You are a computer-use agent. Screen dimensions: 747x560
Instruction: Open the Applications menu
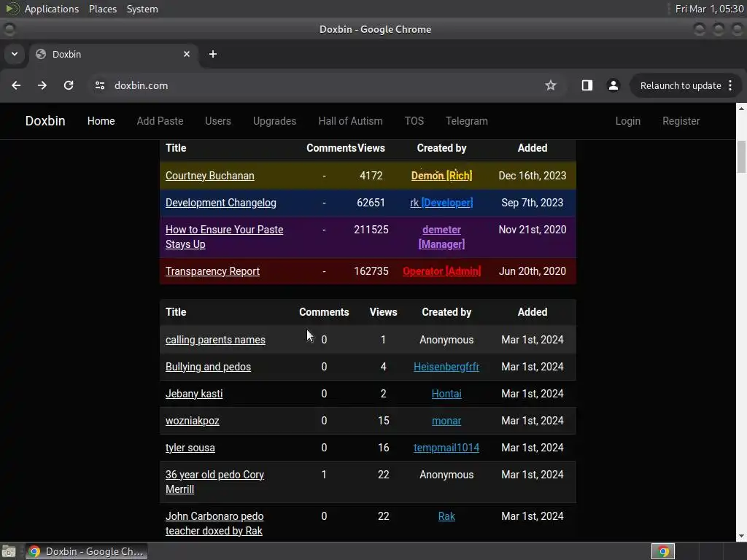click(x=52, y=9)
